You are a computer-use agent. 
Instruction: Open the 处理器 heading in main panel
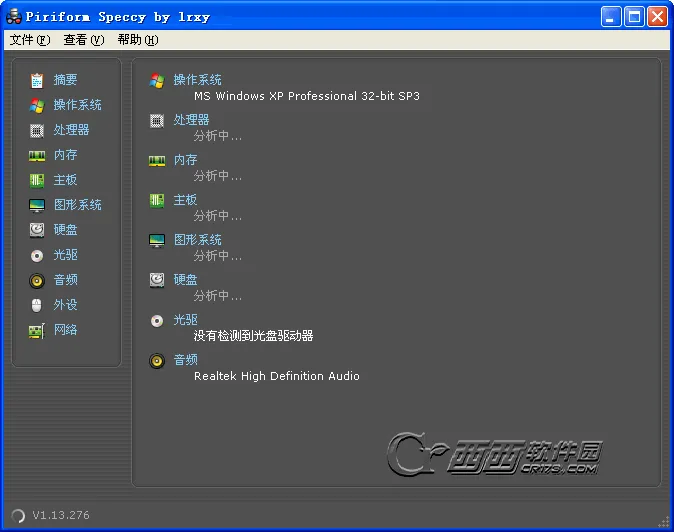[x=191, y=120]
